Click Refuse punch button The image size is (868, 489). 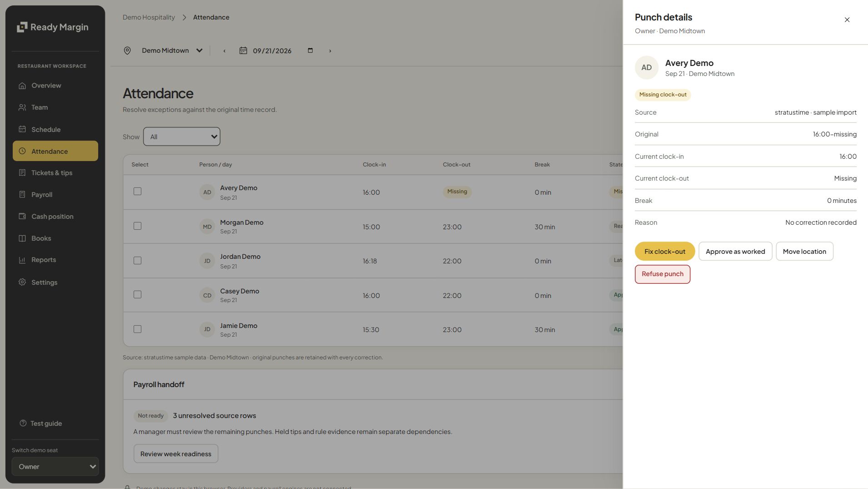[x=663, y=274]
